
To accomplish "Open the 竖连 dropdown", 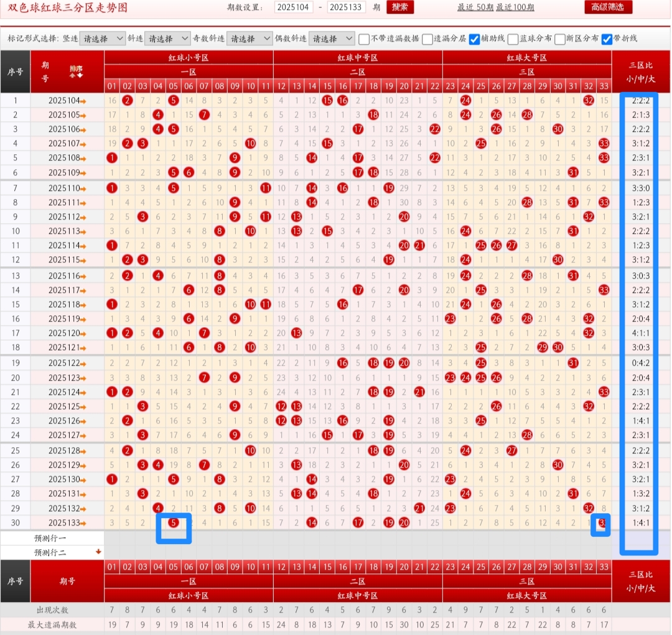I will tap(103, 39).
